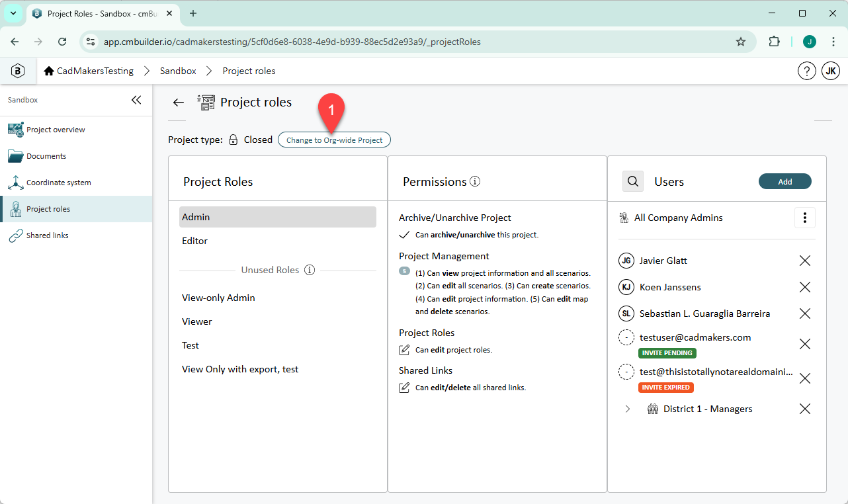Click the back arrow beside Project roles
Viewport: 848px width, 504px height.
coord(178,103)
